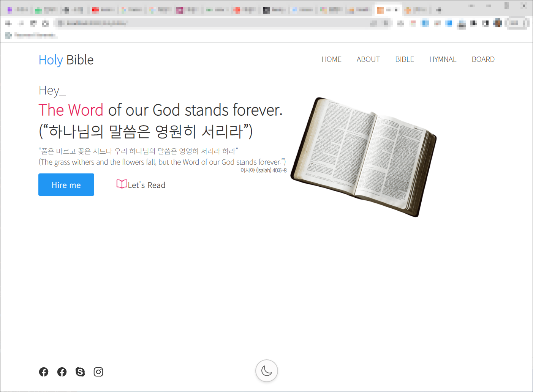Image resolution: width=533 pixels, height=392 pixels.
Task: Click the open Bible book image
Action: [364, 157]
